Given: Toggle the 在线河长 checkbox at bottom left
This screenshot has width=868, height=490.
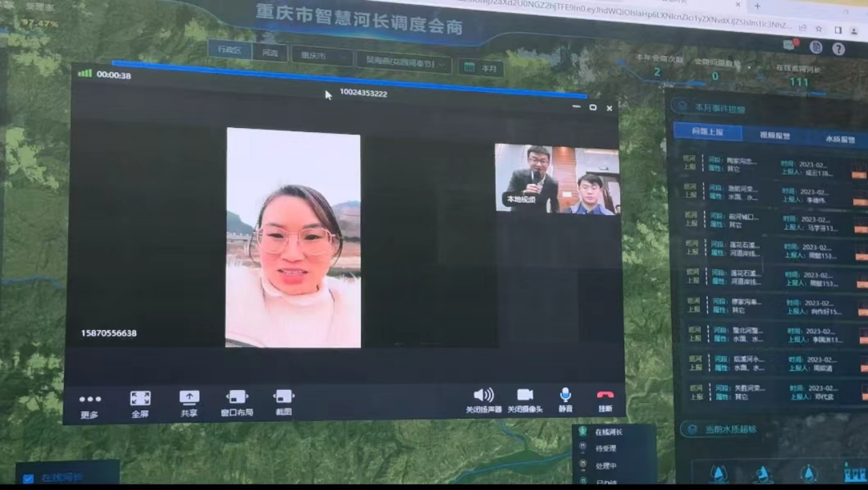Looking at the screenshot, I should click(28, 478).
